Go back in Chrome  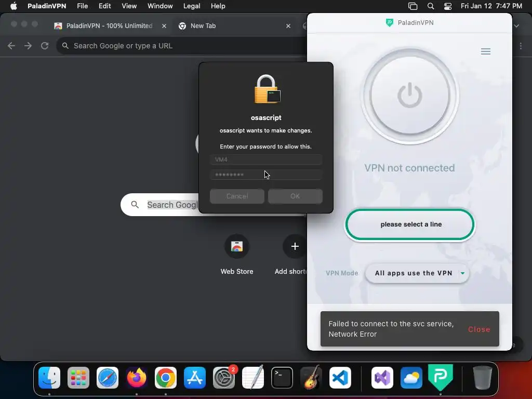point(11,46)
